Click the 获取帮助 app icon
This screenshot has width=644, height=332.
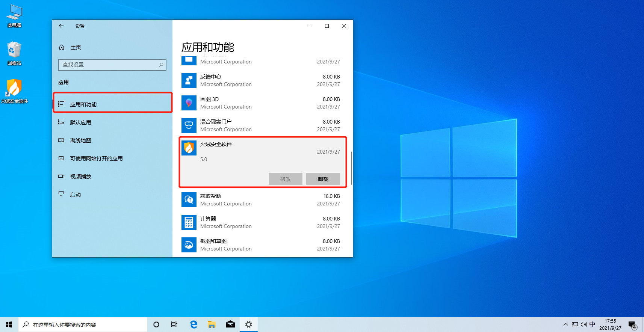tap(189, 200)
